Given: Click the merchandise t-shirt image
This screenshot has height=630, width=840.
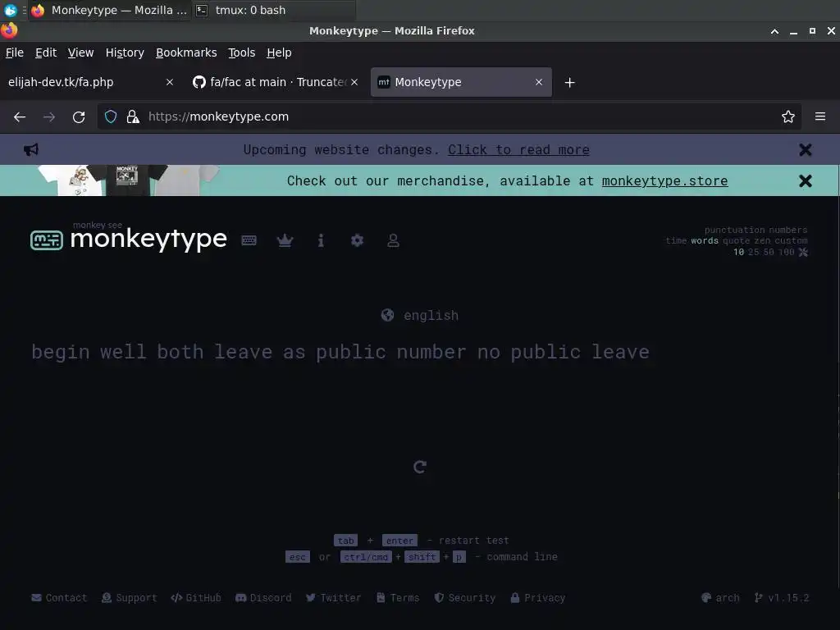Looking at the screenshot, I should click(129, 180).
